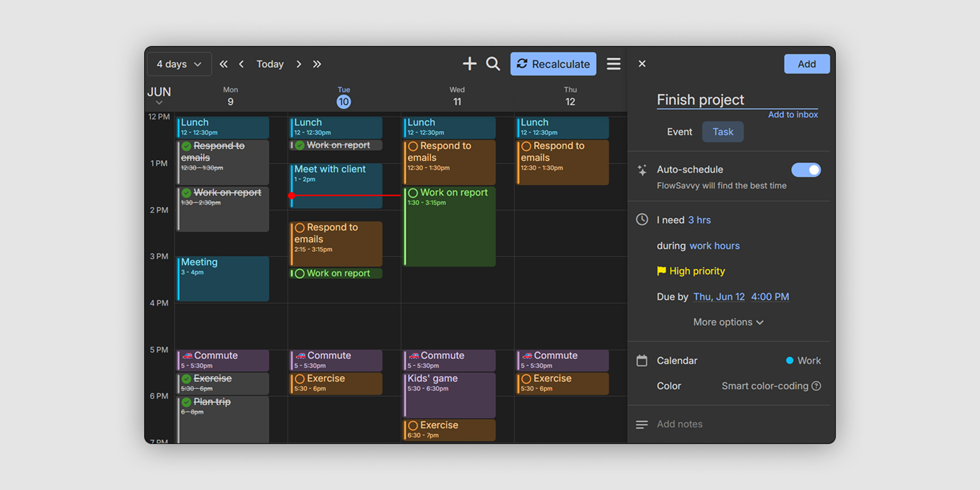Click the Work calendar color dot
The width and height of the screenshot is (980, 490).
click(x=790, y=360)
